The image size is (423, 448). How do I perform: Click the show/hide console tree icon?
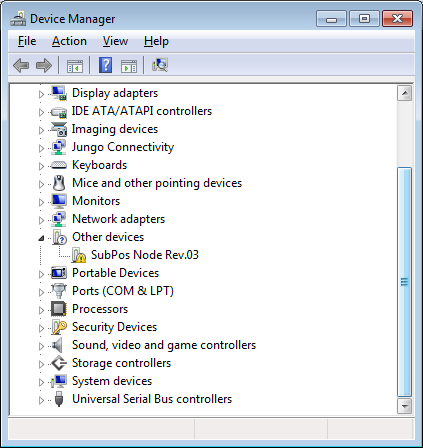(x=75, y=66)
